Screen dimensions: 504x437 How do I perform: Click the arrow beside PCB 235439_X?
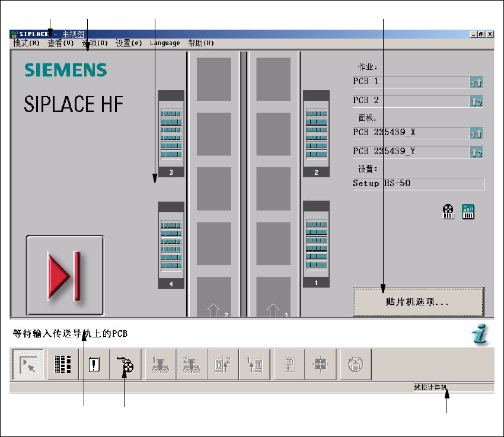pyautogui.click(x=476, y=133)
